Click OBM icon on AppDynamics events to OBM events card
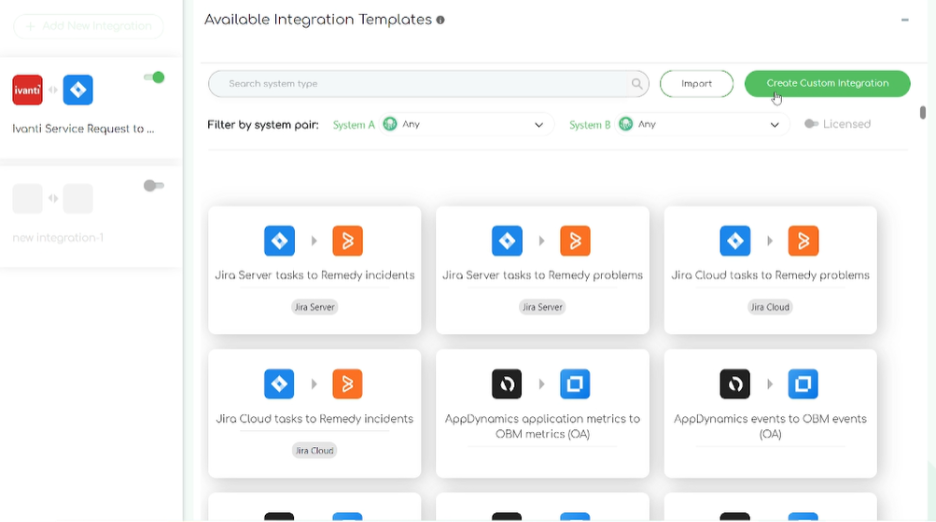Screen dimensions: 936x522 [x=803, y=384]
